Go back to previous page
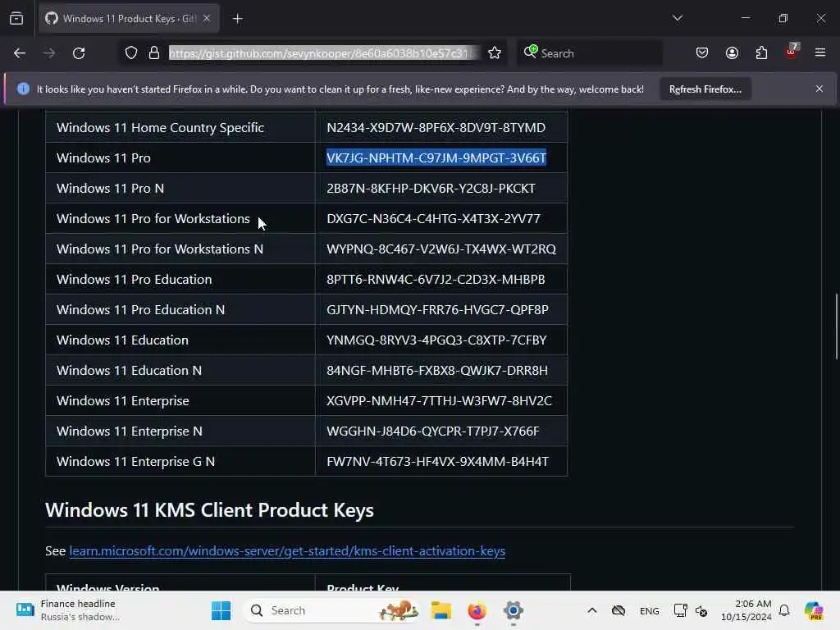The image size is (840, 630). [x=20, y=53]
